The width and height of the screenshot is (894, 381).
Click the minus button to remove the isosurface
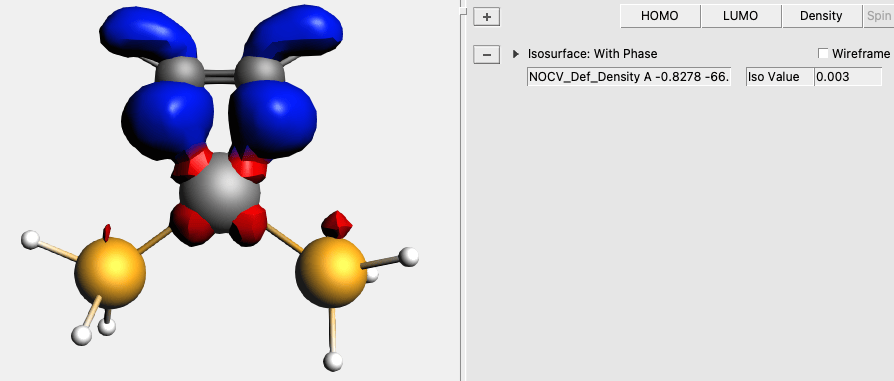[486, 55]
